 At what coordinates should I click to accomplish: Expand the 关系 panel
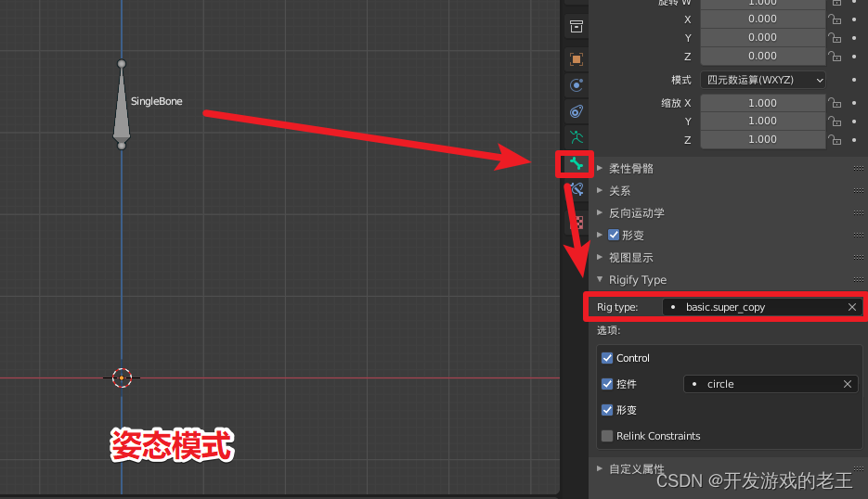600,190
